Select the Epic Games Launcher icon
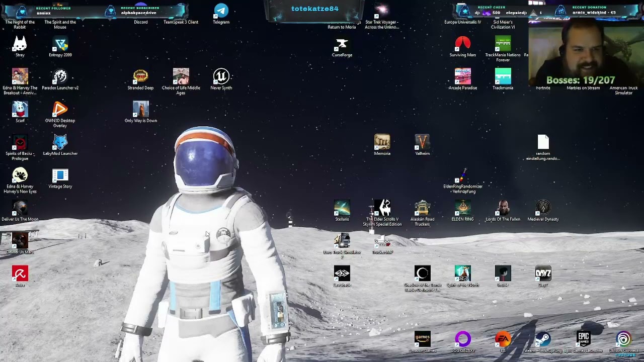The height and width of the screenshot is (362, 644). coord(584,339)
